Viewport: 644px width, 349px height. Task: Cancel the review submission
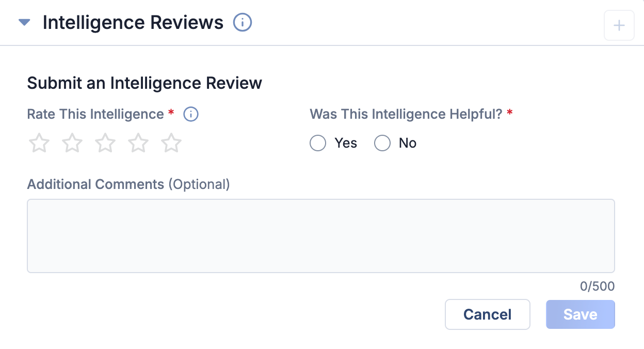pyautogui.click(x=487, y=314)
